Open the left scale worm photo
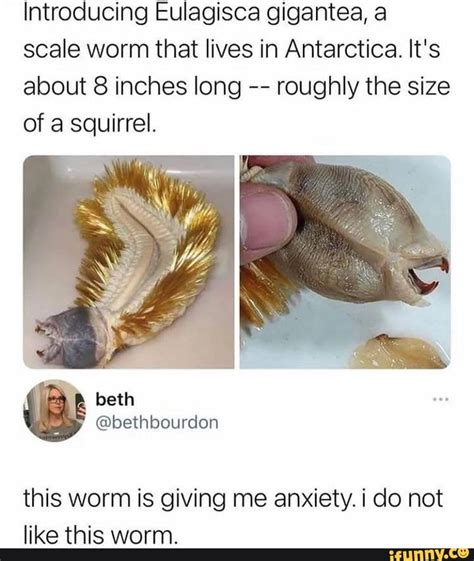Screen dimensions: 474x561 (x=128, y=262)
